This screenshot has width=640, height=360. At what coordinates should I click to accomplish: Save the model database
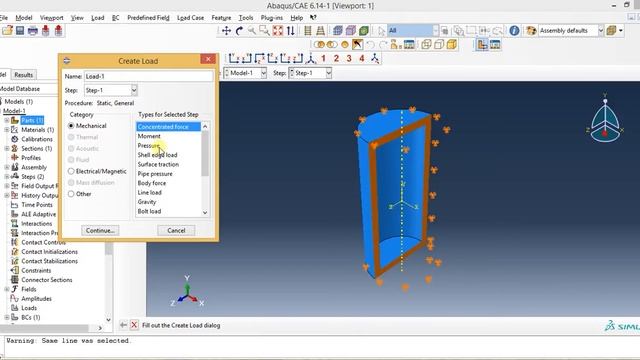point(20,31)
